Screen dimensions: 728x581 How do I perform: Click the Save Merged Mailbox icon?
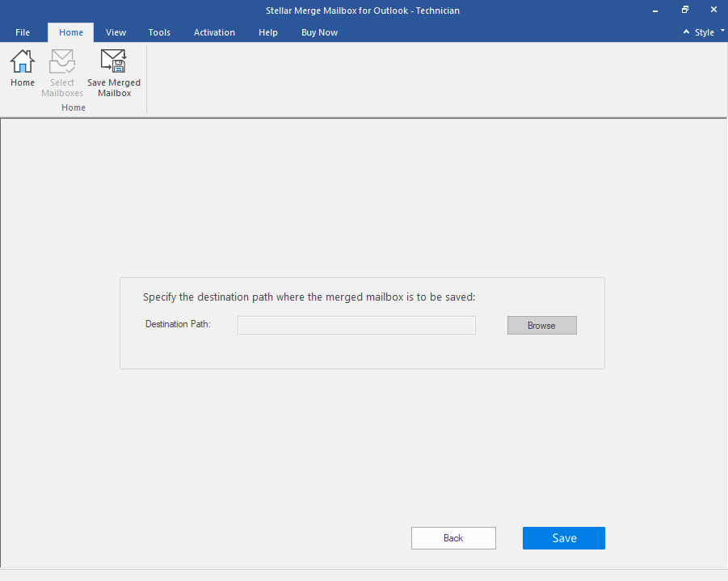pos(114,61)
